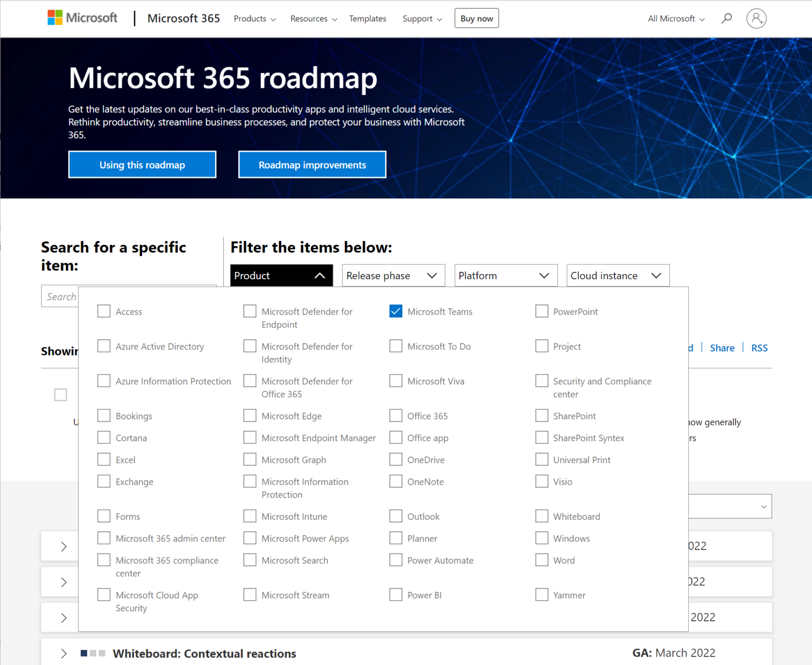The height and width of the screenshot is (665, 812).
Task: Open the search magnifier icon
Action: point(727,19)
